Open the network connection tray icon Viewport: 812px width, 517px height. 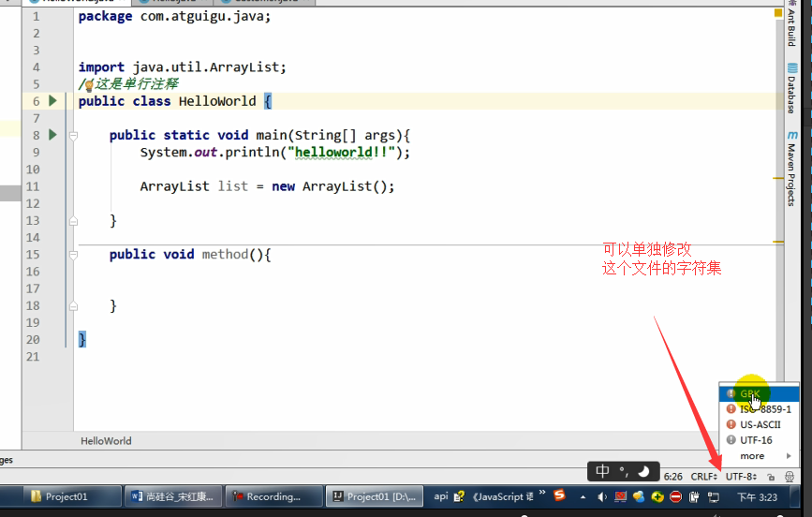(x=713, y=496)
